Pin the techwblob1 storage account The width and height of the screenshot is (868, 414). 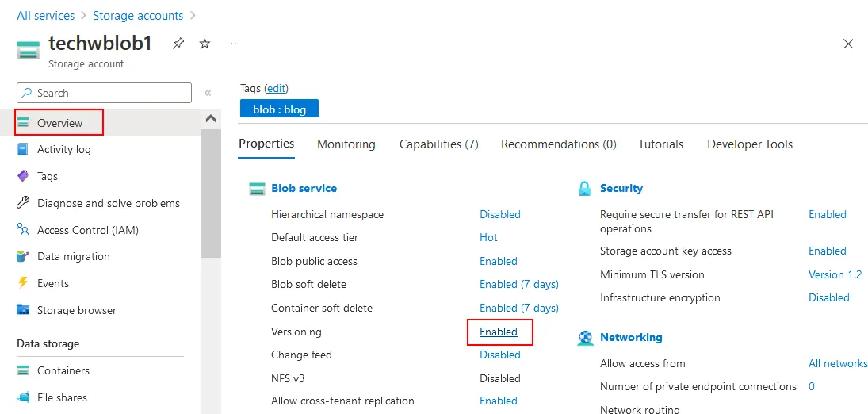click(x=178, y=44)
